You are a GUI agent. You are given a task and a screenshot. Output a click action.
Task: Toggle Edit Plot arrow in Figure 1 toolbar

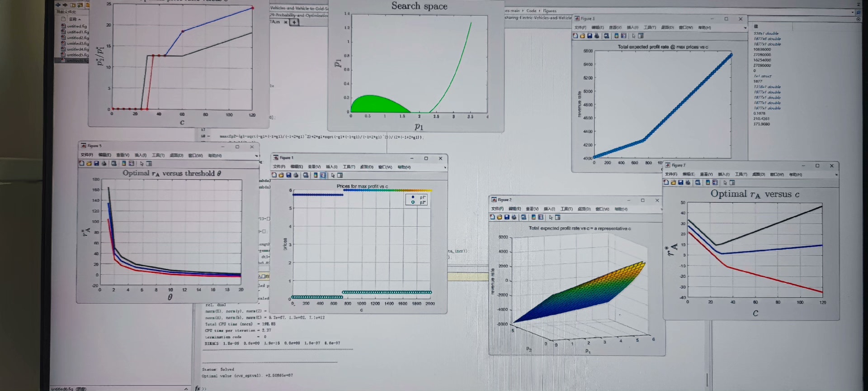(x=333, y=175)
